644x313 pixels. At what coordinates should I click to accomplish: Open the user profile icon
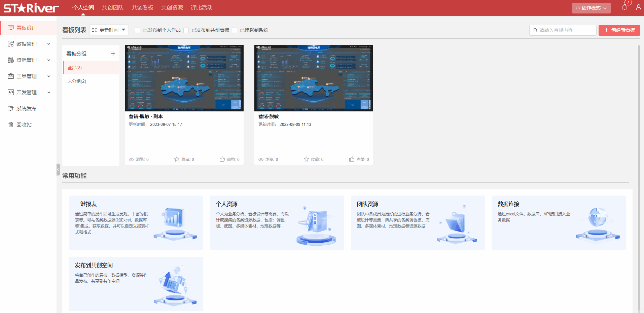(638, 7)
